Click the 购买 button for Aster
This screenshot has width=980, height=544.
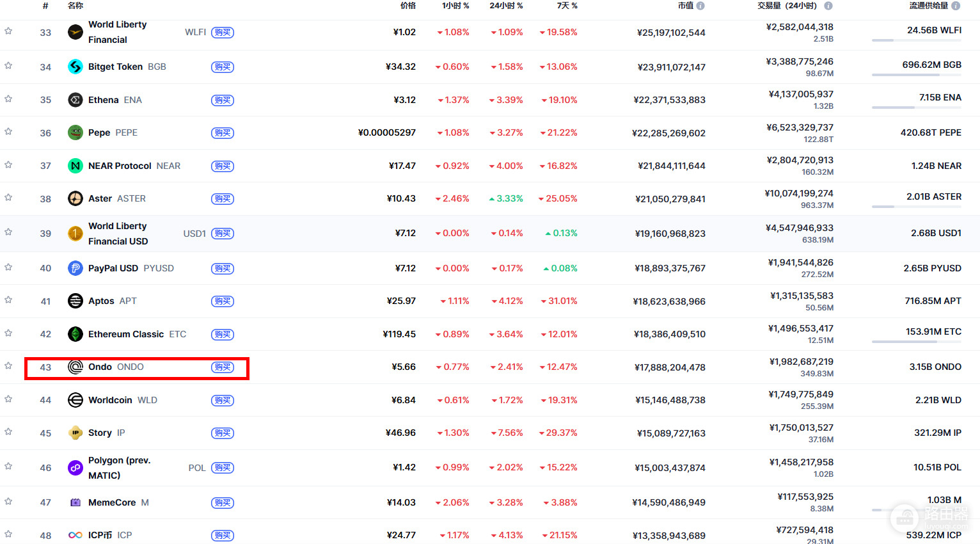[x=223, y=198]
